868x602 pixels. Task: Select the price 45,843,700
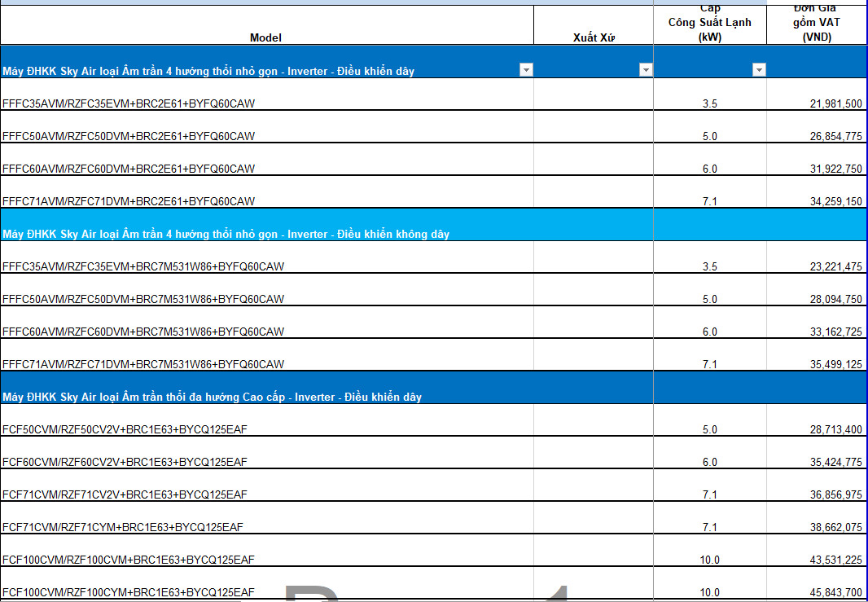836,592
